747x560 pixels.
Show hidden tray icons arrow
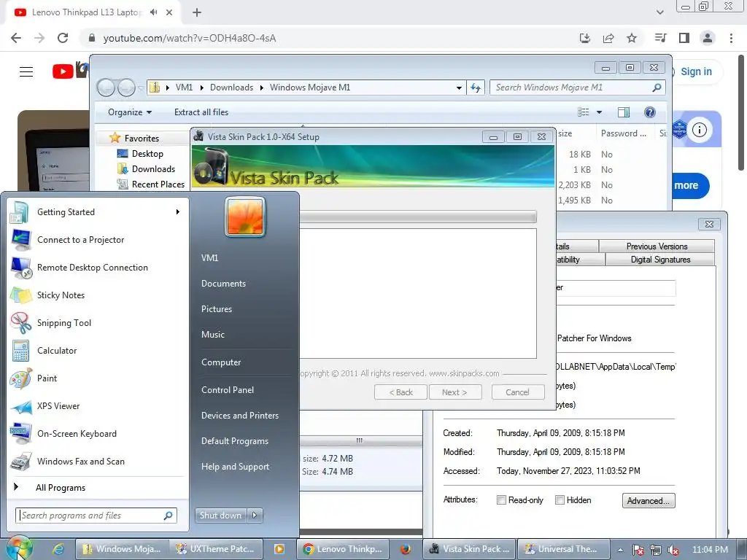pyautogui.click(x=620, y=550)
